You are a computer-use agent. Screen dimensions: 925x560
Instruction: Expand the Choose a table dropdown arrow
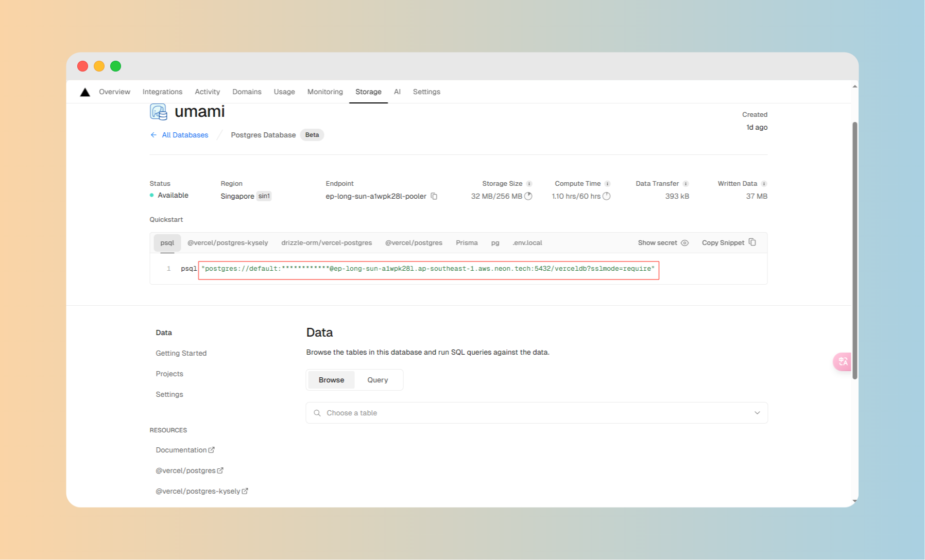point(757,413)
